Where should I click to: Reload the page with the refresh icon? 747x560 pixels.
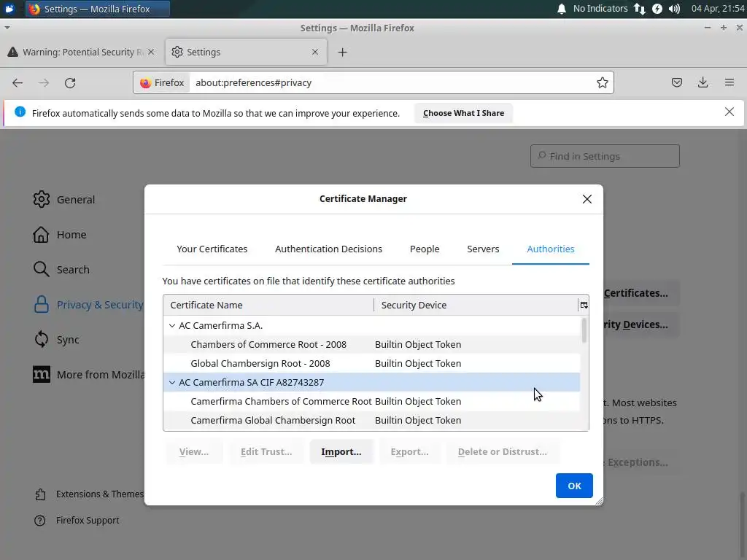pos(70,83)
